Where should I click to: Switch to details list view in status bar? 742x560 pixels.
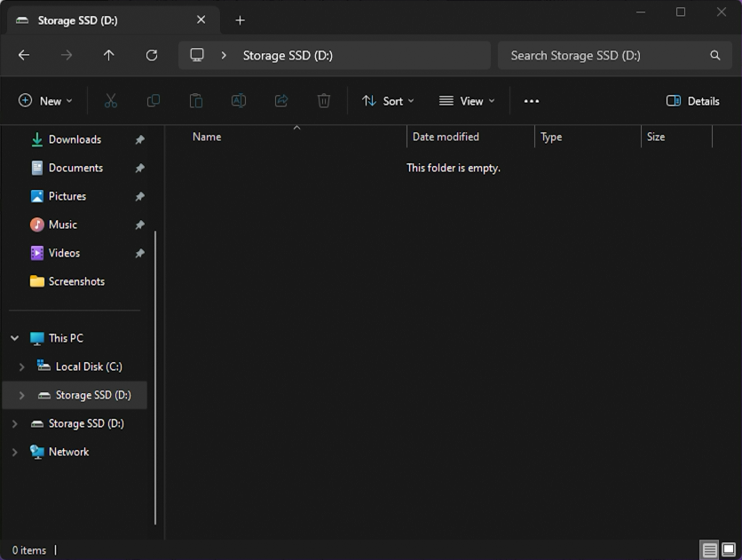709,550
